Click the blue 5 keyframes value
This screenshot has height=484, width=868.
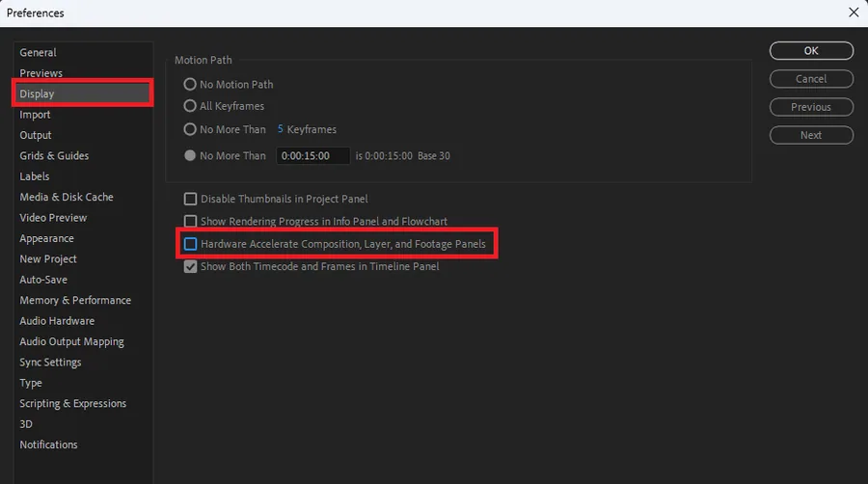[x=280, y=129]
